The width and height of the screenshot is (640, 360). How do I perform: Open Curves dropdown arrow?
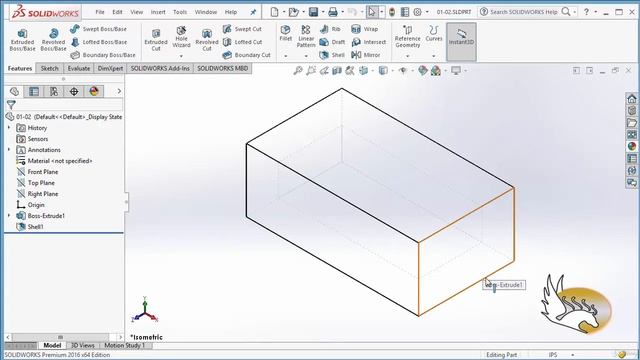433,56
